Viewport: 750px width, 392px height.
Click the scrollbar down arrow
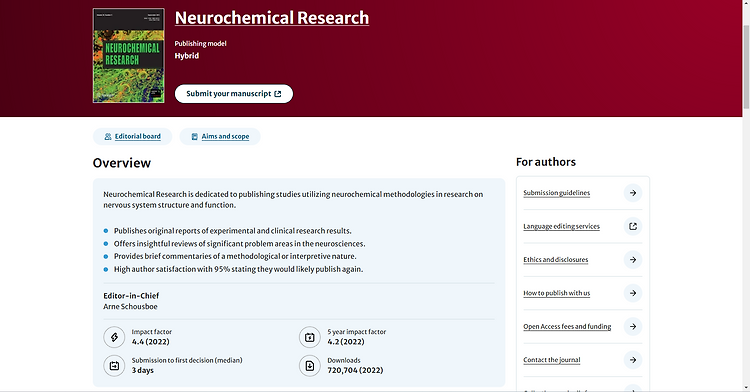point(746,388)
